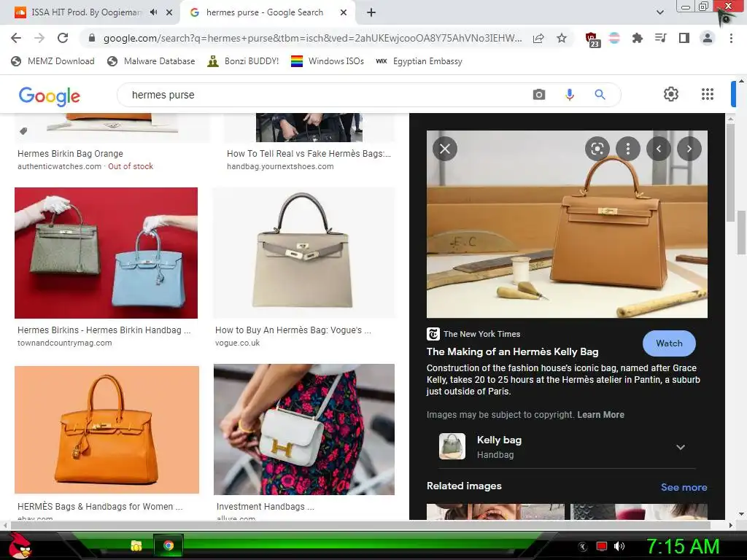747x560 pixels.
Task: Click townandcountrymag.com source text
Action: pyautogui.click(x=65, y=343)
